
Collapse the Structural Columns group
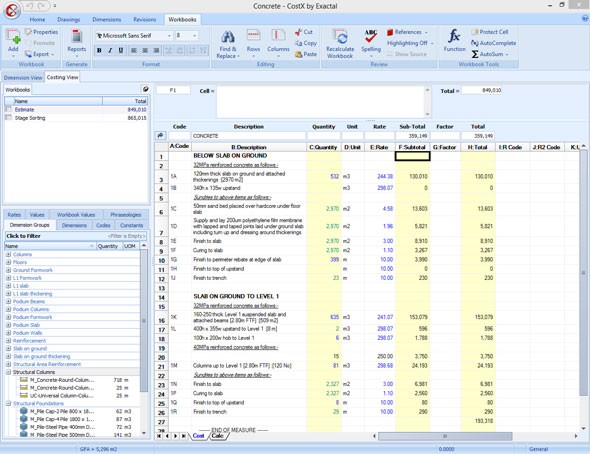click(8, 372)
